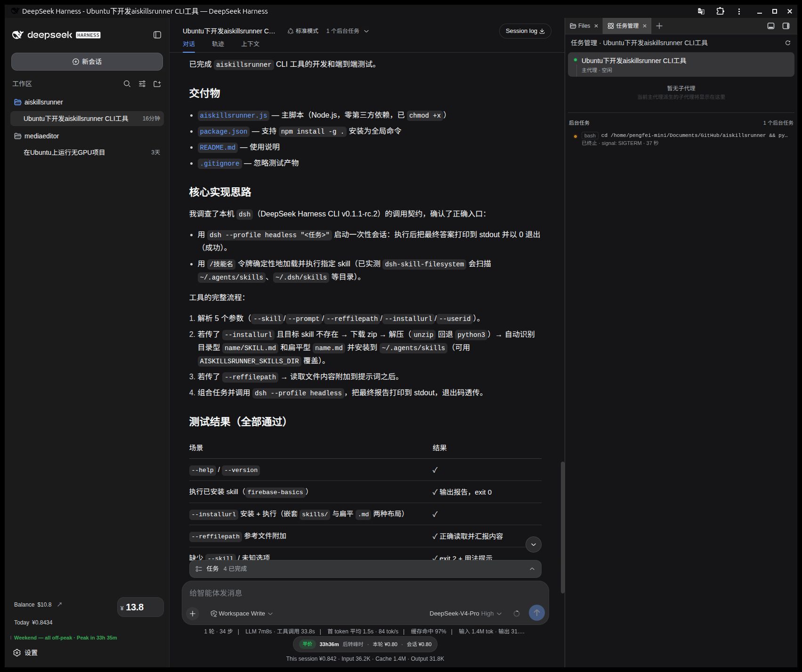
Task: Open the .gitignore file link
Action: [x=219, y=163]
